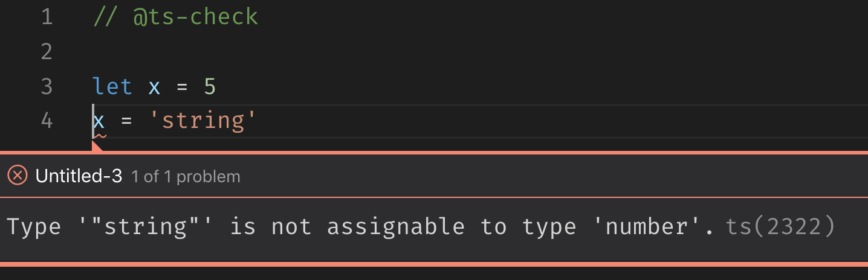Select line number 1 in the gutter
Screen dimensions: 868x280
click(x=47, y=16)
